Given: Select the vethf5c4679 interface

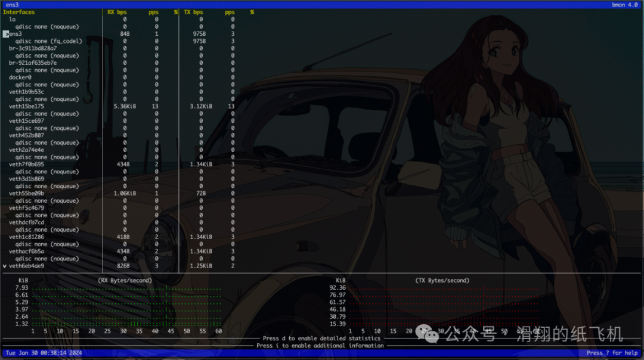Looking at the screenshot, I should [26, 207].
